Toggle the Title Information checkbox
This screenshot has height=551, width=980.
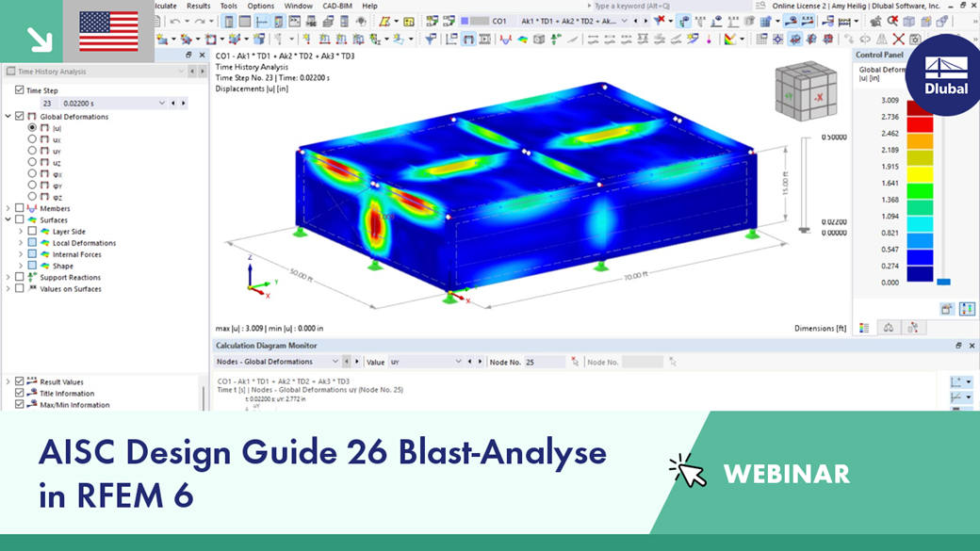coord(20,393)
